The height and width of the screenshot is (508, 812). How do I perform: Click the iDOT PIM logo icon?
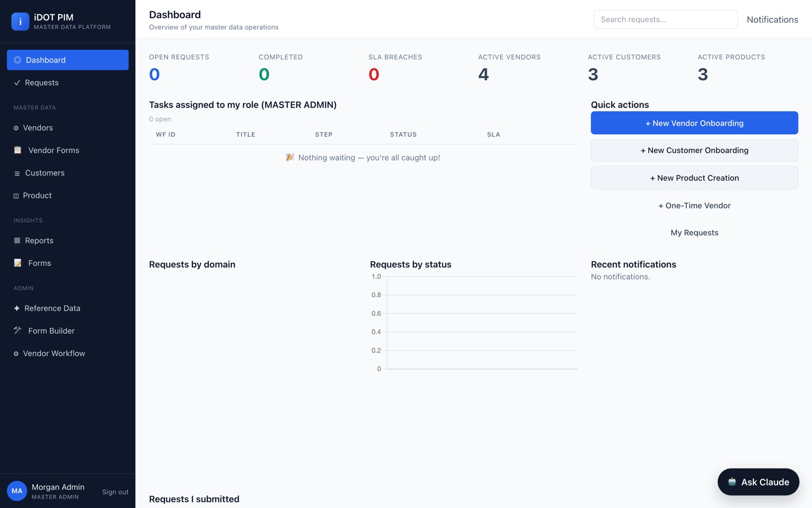20,21
